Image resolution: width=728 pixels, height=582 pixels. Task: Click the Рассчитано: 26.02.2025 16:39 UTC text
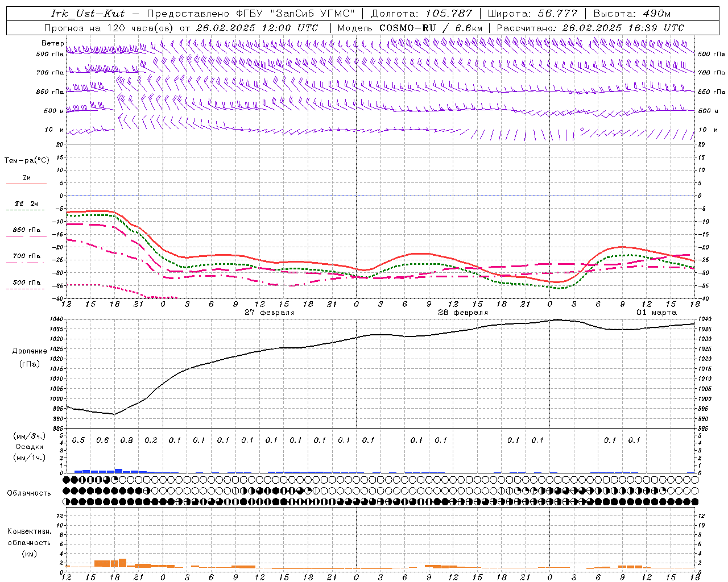tap(590, 28)
